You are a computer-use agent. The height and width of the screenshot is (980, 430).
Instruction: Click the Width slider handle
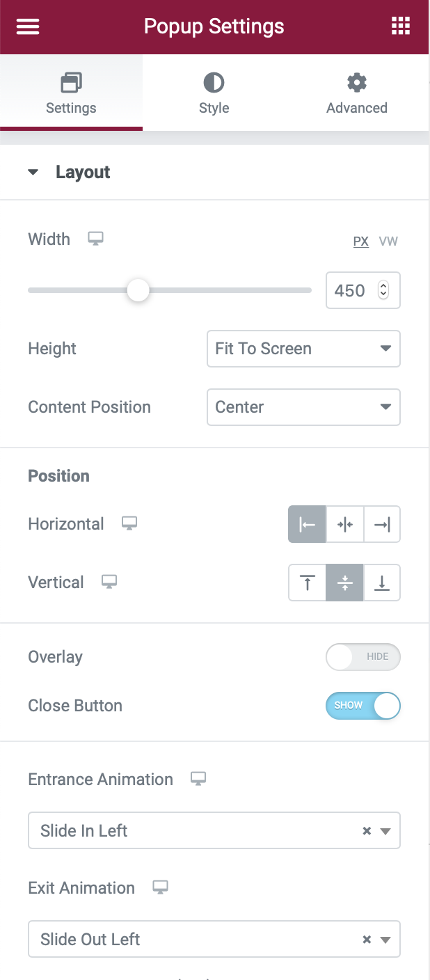pos(138,290)
